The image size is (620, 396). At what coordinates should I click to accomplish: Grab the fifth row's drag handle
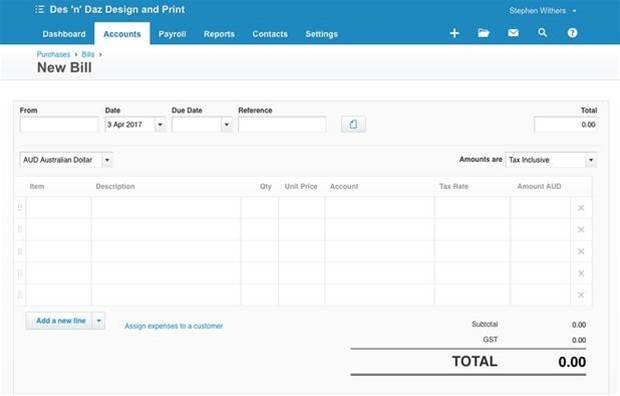[20, 294]
